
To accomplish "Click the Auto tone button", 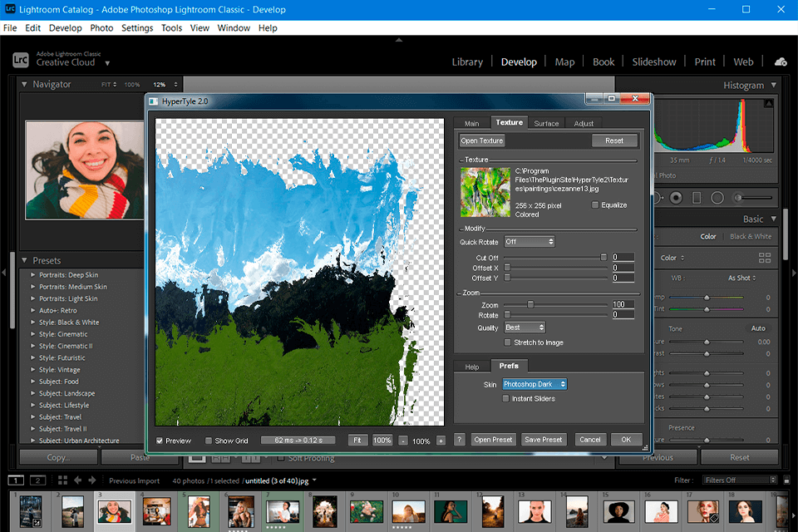I will 758,328.
